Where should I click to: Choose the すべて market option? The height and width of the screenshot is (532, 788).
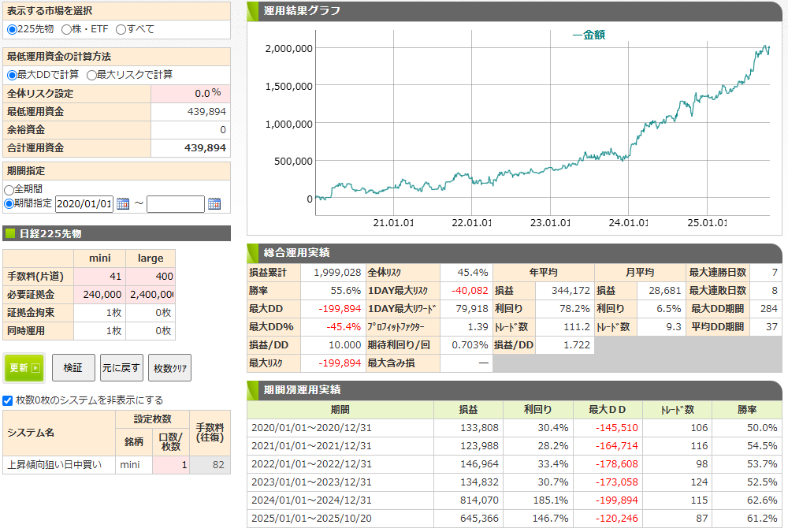(x=121, y=29)
